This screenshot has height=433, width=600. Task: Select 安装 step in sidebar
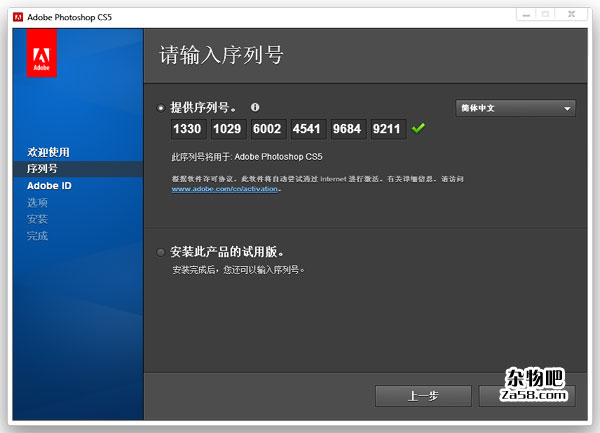pyautogui.click(x=38, y=219)
